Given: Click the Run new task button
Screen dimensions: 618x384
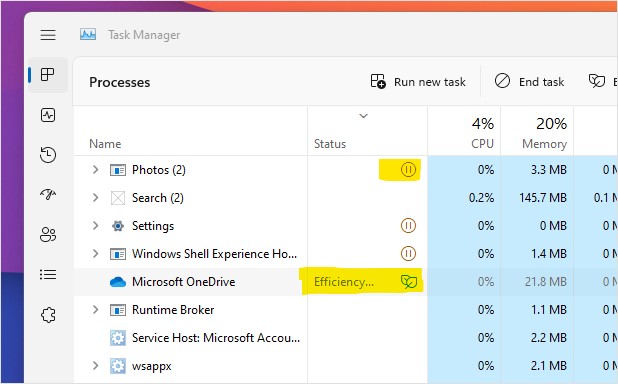Looking at the screenshot, I should 418,82.
